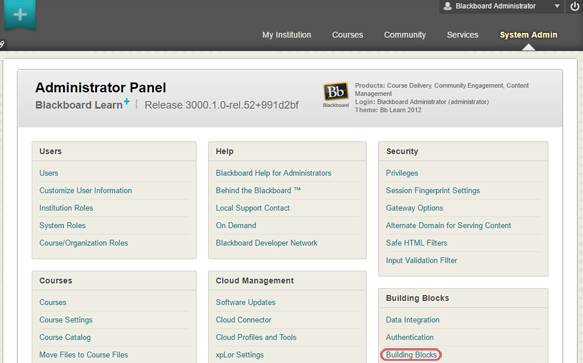Open Courses link in Courses panel

coord(53,302)
